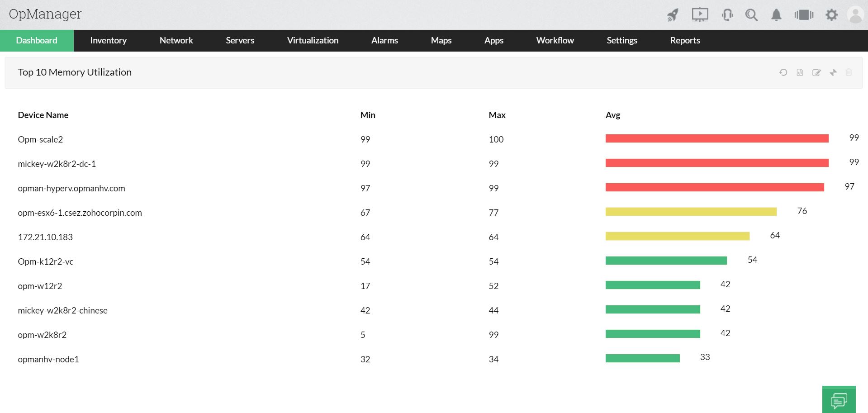The height and width of the screenshot is (413, 868).
Task: Open the search magnifier in header
Action: click(x=751, y=15)
